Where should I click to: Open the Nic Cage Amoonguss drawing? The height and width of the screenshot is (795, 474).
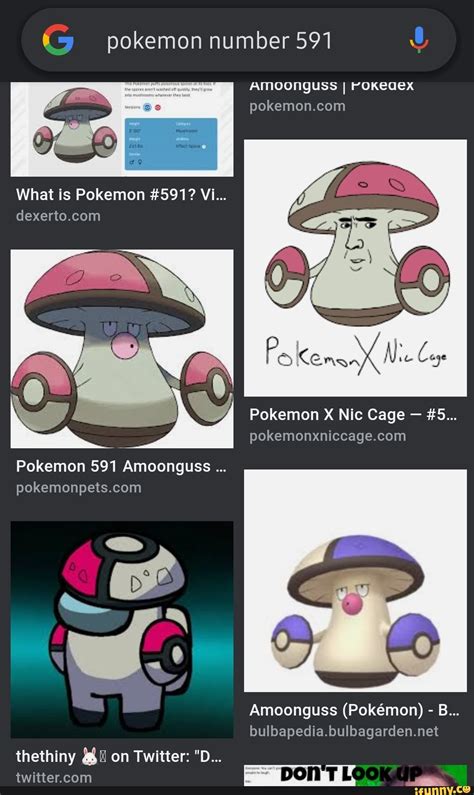(355, 268)
